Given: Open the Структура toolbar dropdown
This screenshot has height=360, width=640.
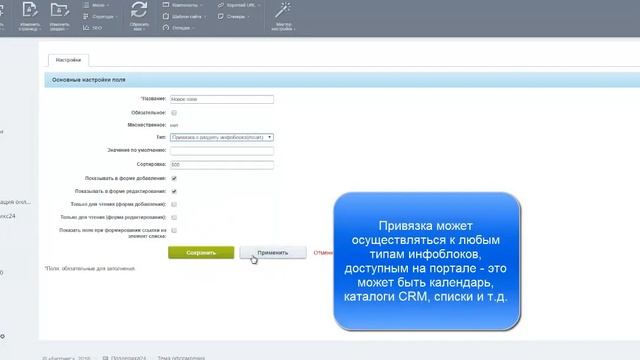Looking at the screenshot, I should [x=100, y=17].
